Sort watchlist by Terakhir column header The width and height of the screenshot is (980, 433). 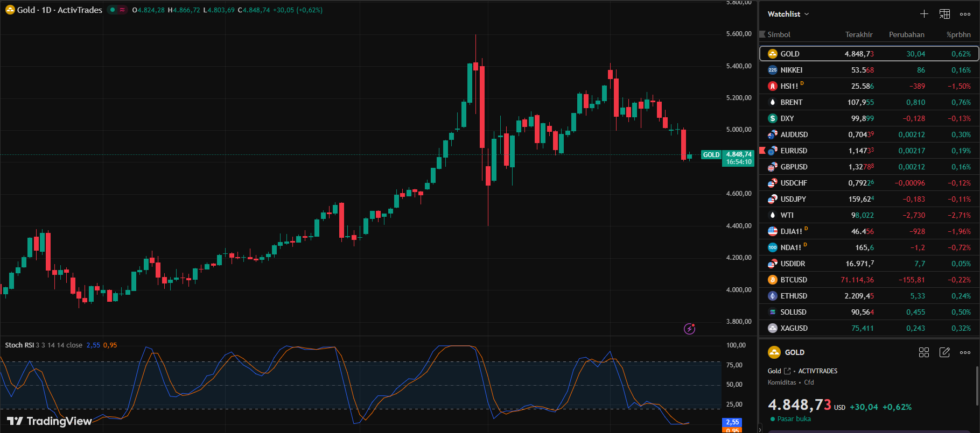click(x=858, y=34)
